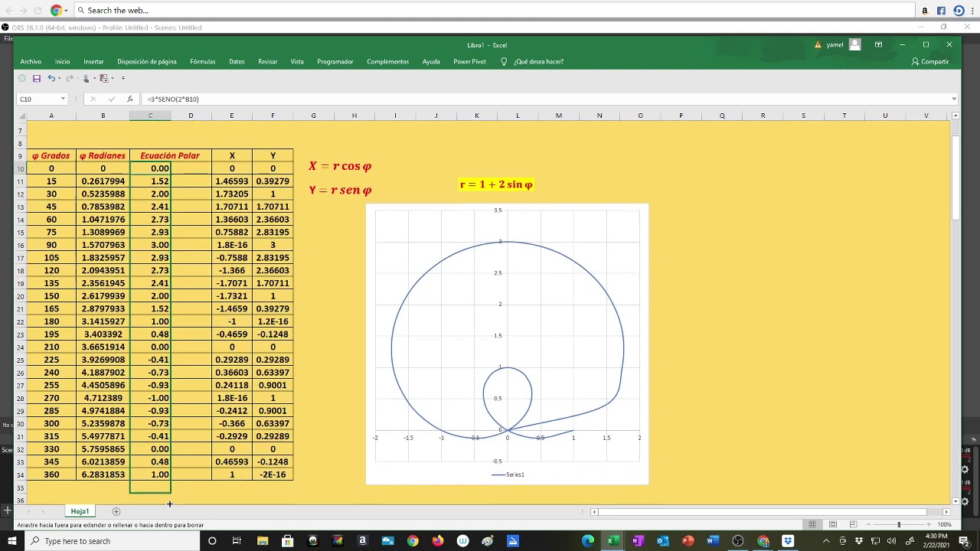Expand the Name Box dropdown
The width and height of the screenshot is (980, 551).
click(63, 99)
